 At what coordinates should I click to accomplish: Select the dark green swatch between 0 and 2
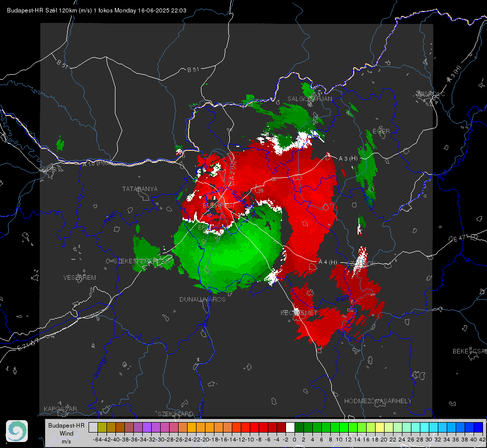299,427
